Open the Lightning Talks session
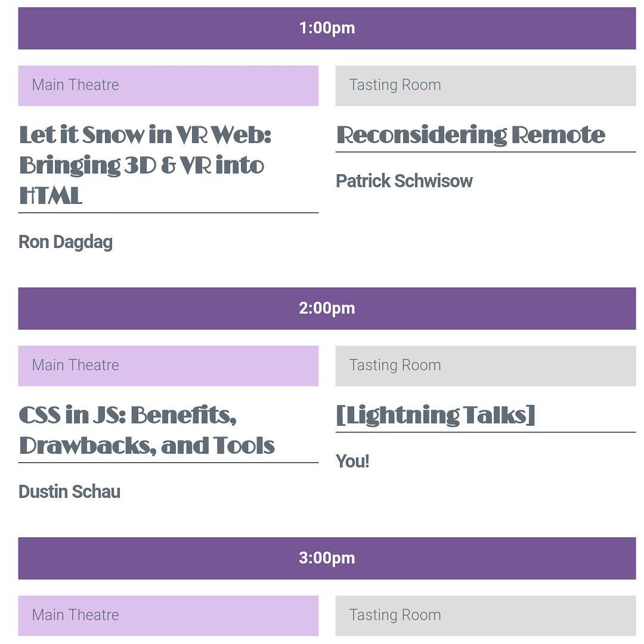Screen dimensions: 644x644 (435, 415)
